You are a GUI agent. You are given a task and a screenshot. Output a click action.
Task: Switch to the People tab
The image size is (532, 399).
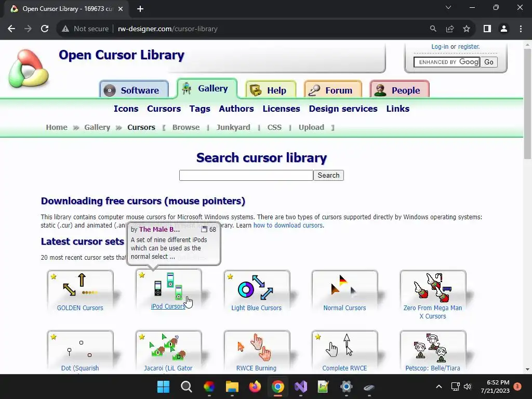click(400, 90)
